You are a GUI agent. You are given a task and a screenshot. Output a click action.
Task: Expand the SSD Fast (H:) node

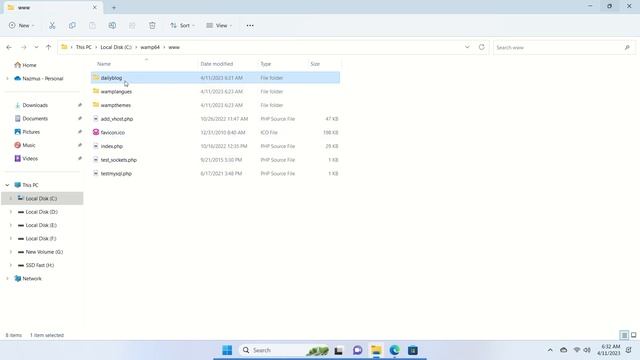[x=11, y=265]
